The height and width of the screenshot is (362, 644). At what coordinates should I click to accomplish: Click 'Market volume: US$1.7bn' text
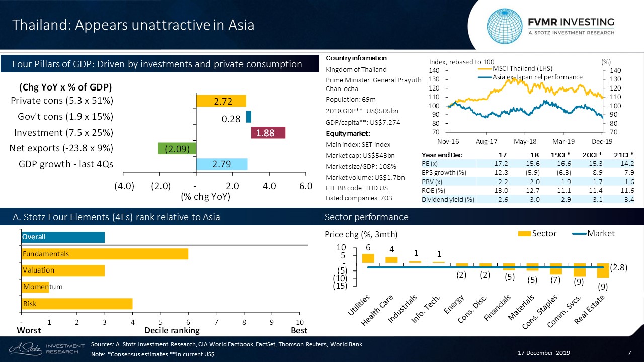(x=365, y=177)
